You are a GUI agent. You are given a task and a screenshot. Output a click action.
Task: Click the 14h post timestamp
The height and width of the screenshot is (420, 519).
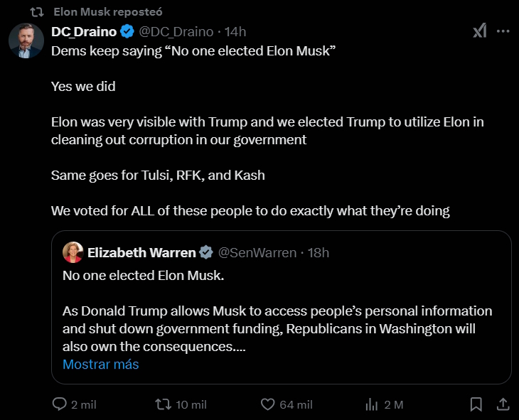tap(235, 31)
